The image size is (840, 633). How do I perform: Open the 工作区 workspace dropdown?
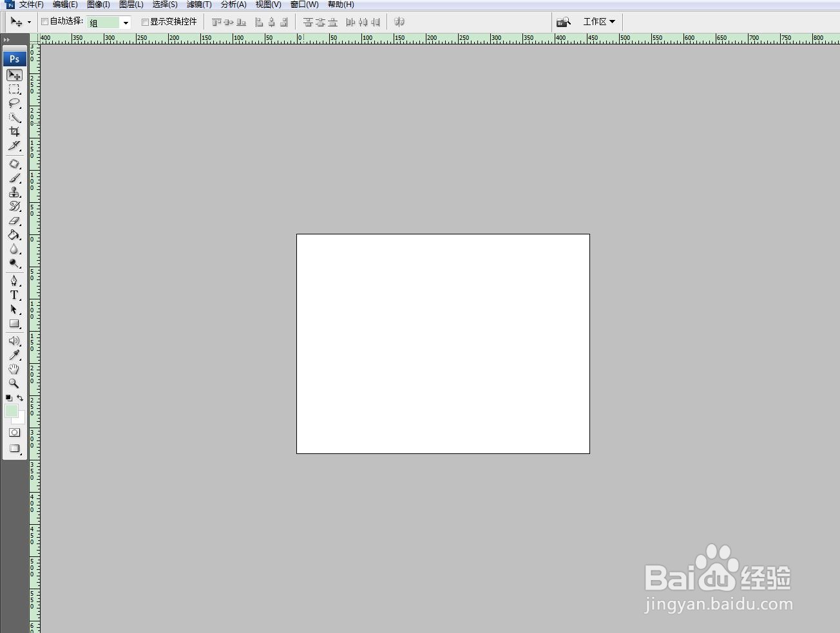coord(599,22)
